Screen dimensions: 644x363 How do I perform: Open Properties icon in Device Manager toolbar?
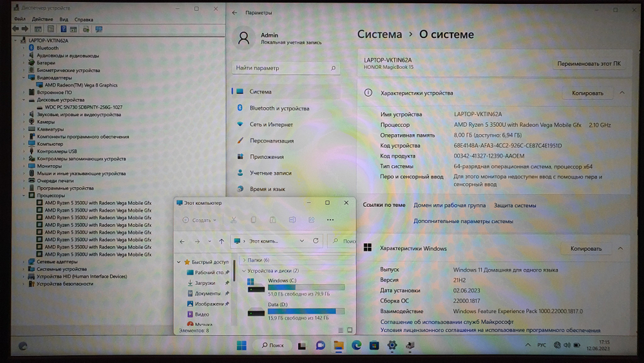50,29
